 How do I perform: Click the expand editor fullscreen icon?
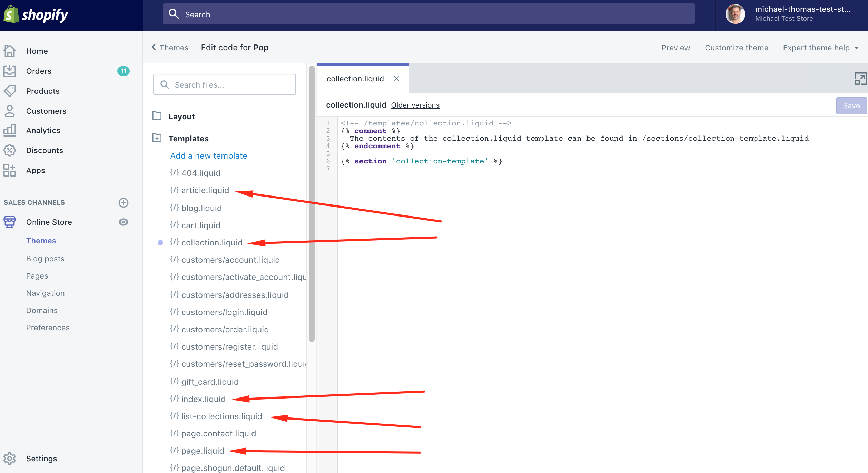point(860,79)
